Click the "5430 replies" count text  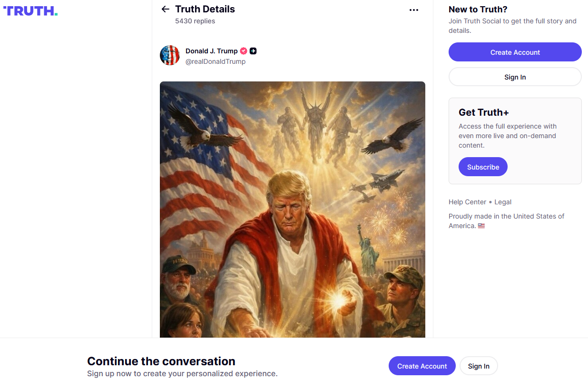195,21
